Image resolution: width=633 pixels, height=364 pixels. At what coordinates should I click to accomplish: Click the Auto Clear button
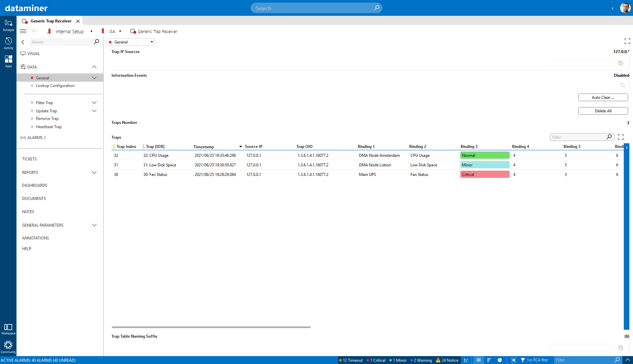click(x=603, y=98)
